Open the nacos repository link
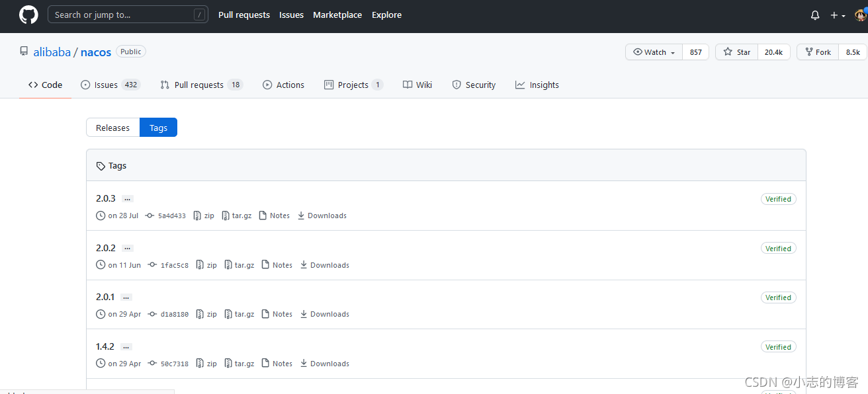Screen dimensions: 868x394 click(x=96, y=52)
